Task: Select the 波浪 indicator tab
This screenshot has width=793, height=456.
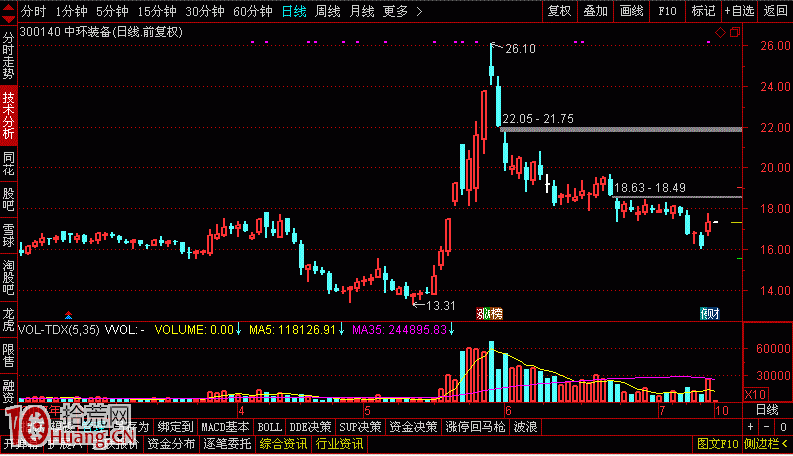Action: [x=525, y=428]
